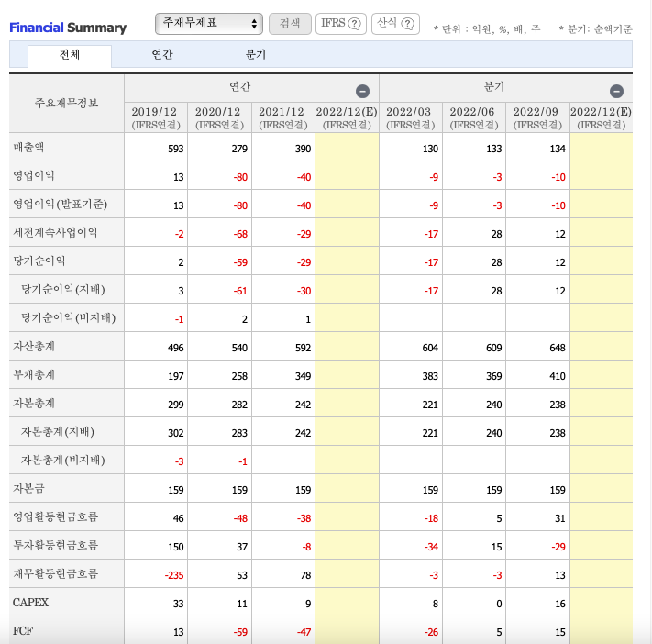Click the 주요재무정보 header cell
Image resolution: width=652 pixels, height=644 pixels.
click(67, 103)
